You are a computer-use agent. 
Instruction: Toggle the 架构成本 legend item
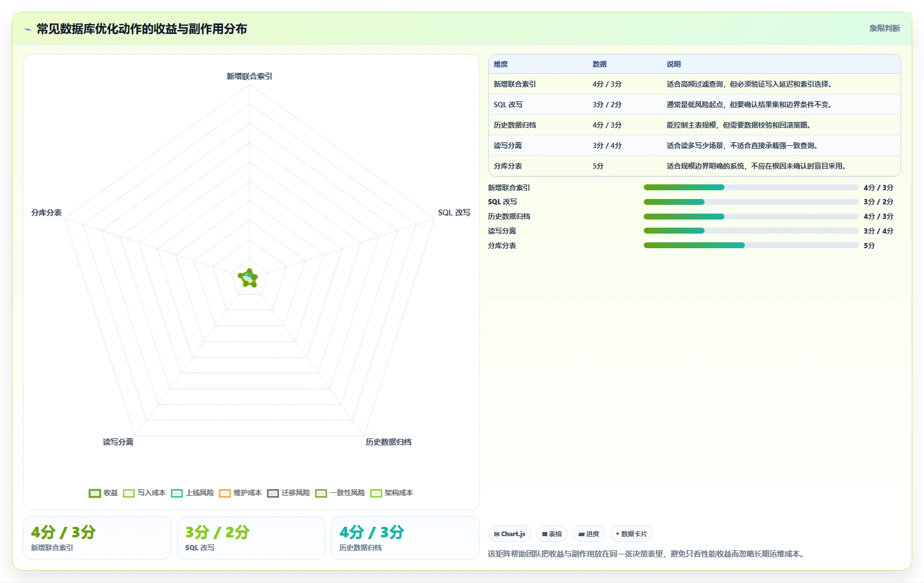pyautogui.click(x=391, y=493)
